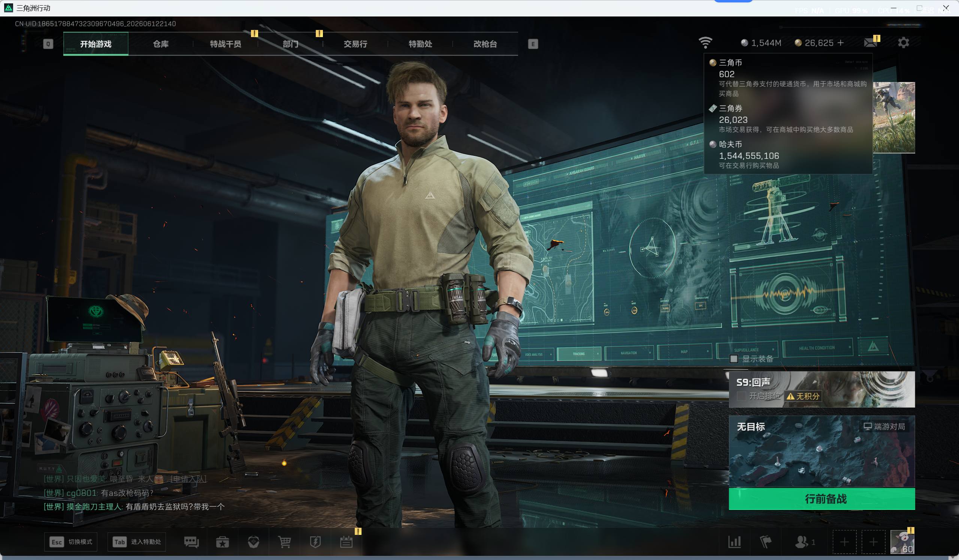Screen dimensions: 959x560
Task: Click the CN UID text at top left
Action: tap(96, 24)
